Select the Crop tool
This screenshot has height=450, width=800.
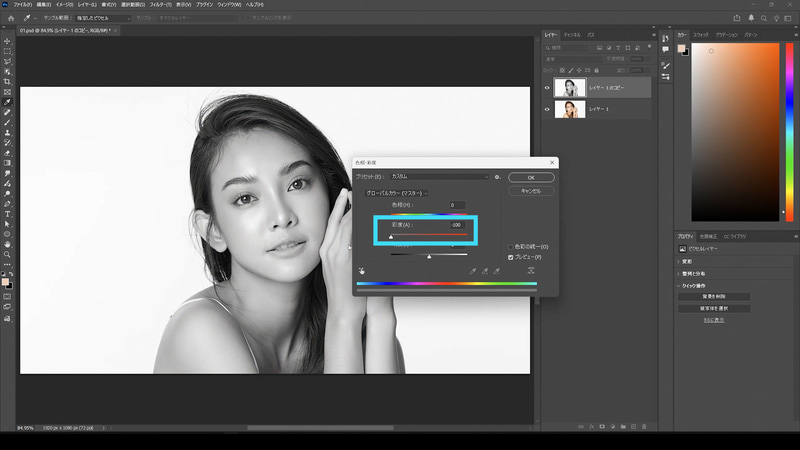[x=7, y=82]
